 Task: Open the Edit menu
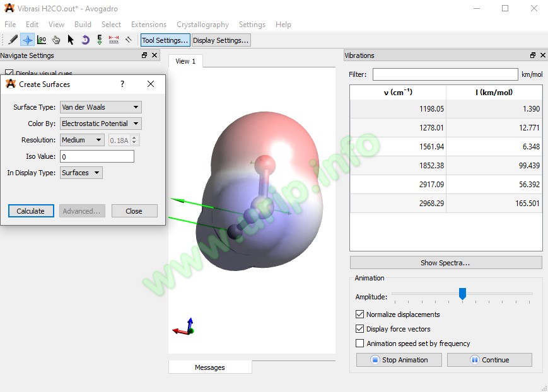(x=32, y=25)
